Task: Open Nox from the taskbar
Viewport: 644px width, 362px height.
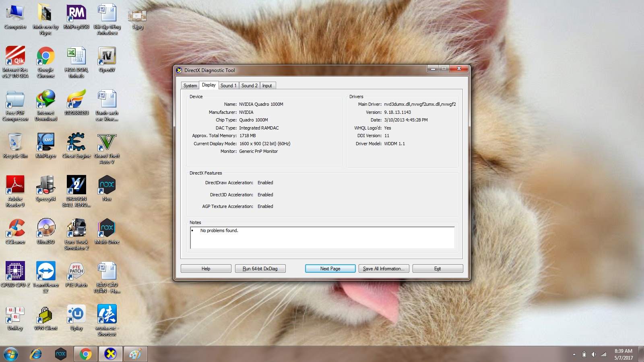Action: pyautogui.click(x=61, y=354)
